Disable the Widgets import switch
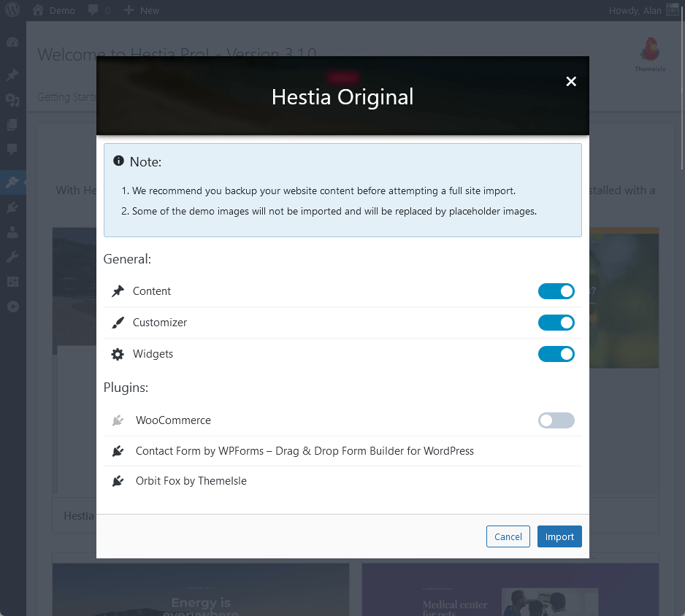685x616 pixels. click(x=556, y=354)
